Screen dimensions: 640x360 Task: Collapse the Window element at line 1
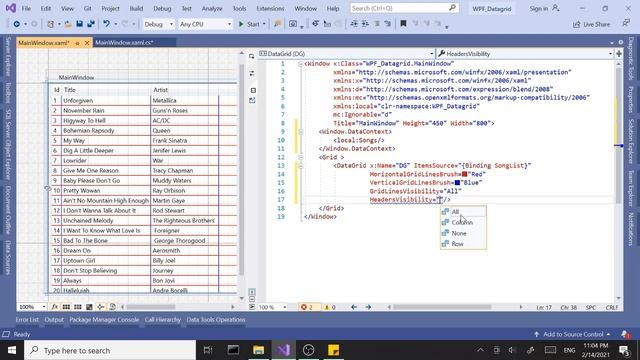pos(300,64)
